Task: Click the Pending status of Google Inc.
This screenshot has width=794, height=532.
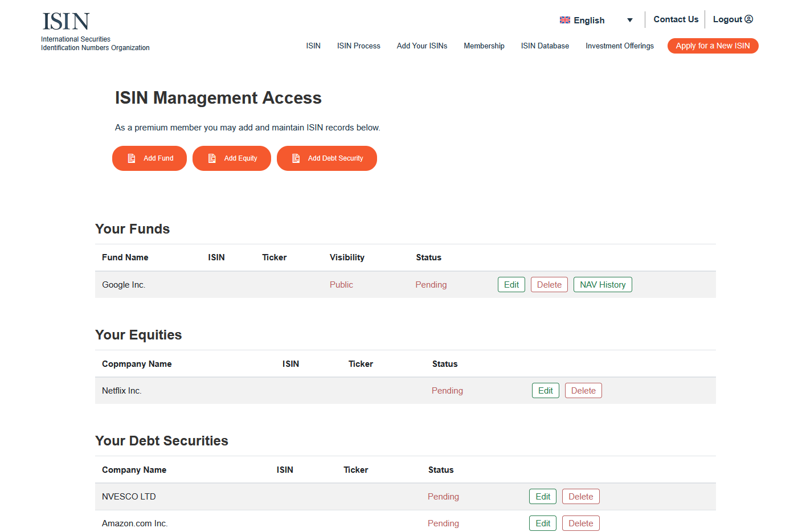Action: click(x=431, y=285)
